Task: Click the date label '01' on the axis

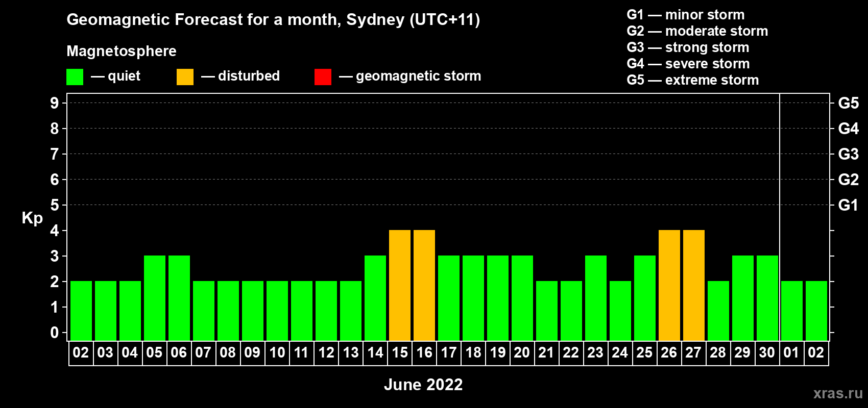Action: 791,352
